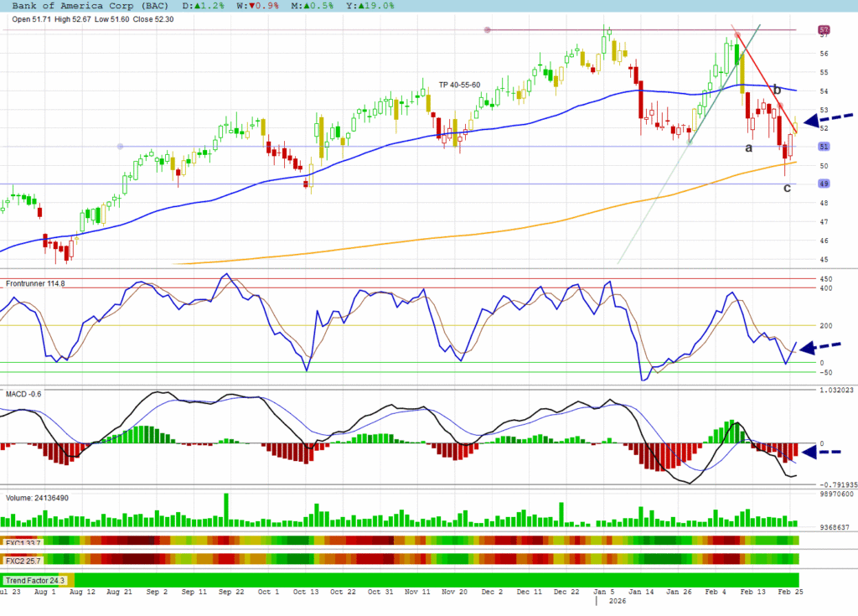The image size is (858, 616).
Task: Select the wave label 'a' annotation
Action: click(x=748, y=148)
